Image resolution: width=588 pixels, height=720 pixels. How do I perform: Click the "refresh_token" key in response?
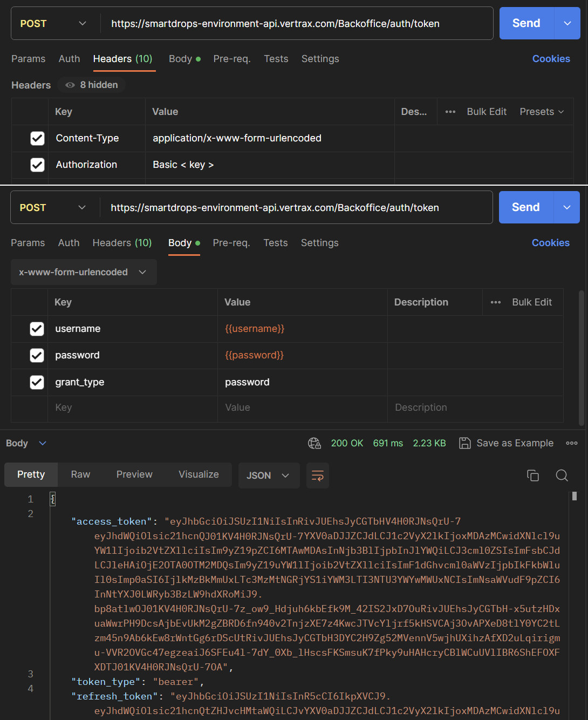coord(114,696)
